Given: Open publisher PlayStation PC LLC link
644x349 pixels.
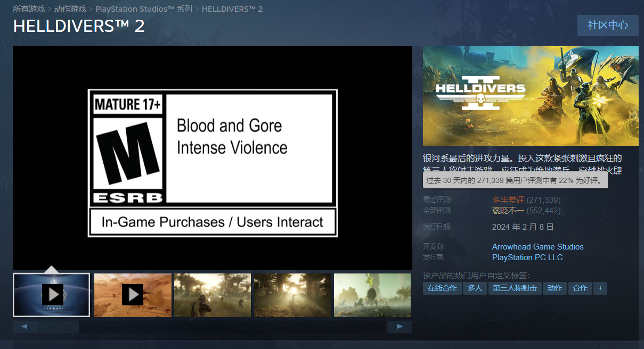Looking at the screenshot, I should point(527,257).
